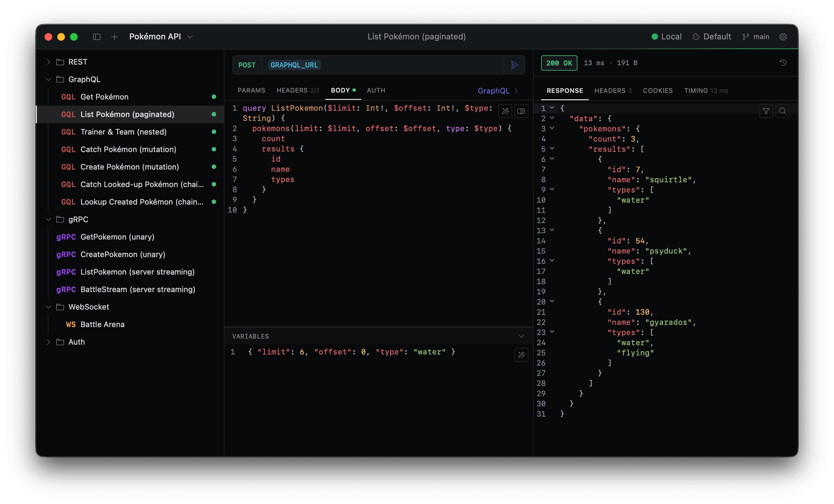Click the query prettify magic wand icon
The width and height of the screenshot is (834, 504).
(x=505, y=111)
